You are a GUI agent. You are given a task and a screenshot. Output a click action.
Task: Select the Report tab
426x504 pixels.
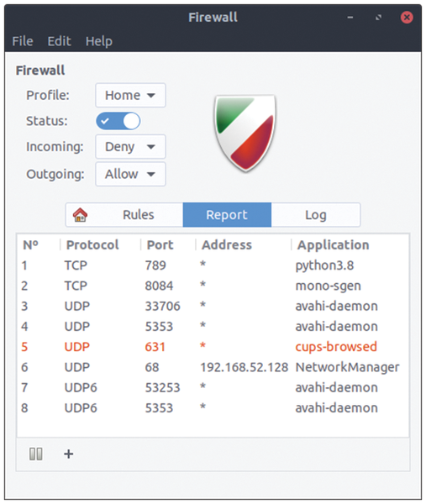(x=227, y=215)
